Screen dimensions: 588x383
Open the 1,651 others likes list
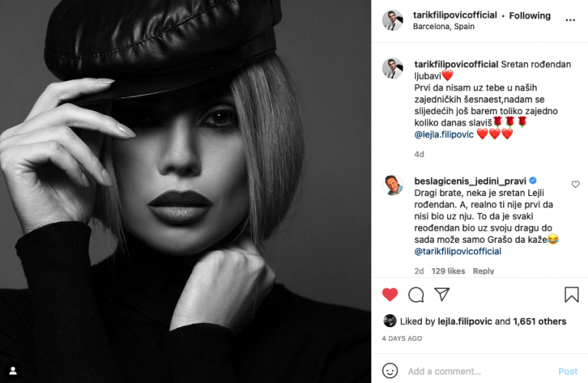(540, 322)
